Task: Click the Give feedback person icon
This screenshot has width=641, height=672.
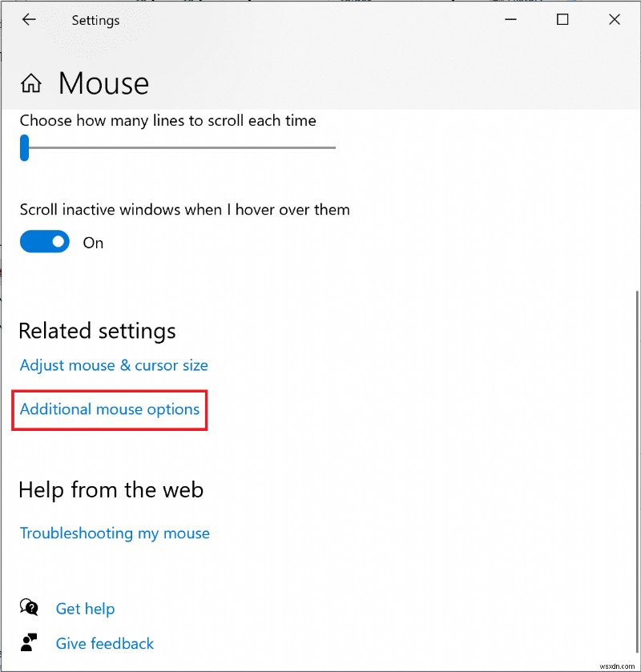Action: [30, 642]
